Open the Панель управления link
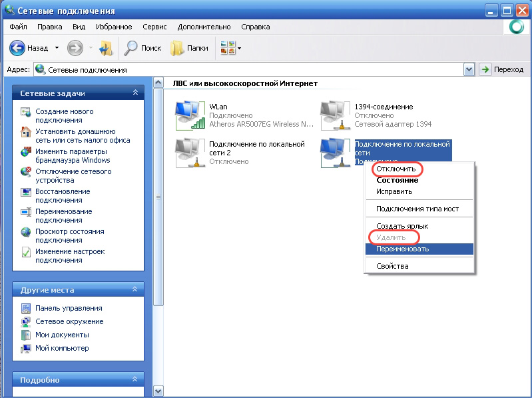 pyautogui.click(x=69, y=309)
